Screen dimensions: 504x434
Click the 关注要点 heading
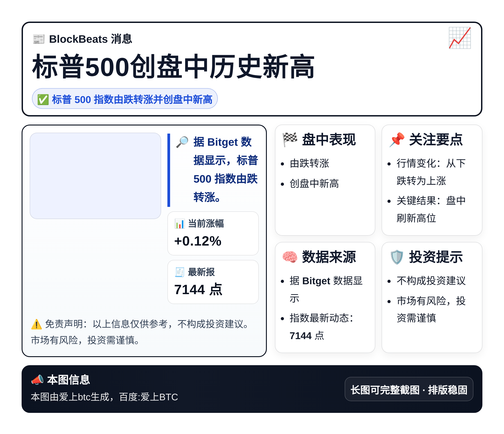pyautogui.click(x=435, y=140)
